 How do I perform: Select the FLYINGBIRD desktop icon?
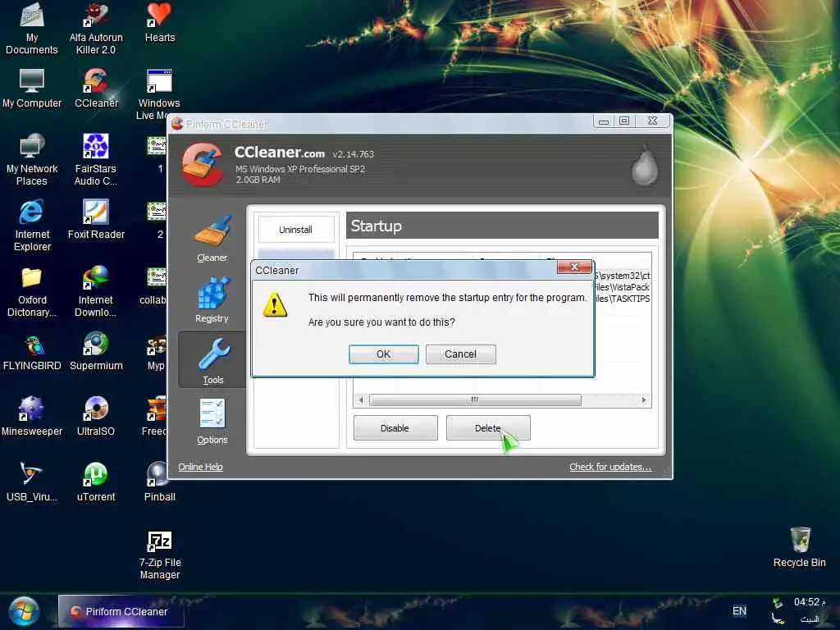(32, 353)
